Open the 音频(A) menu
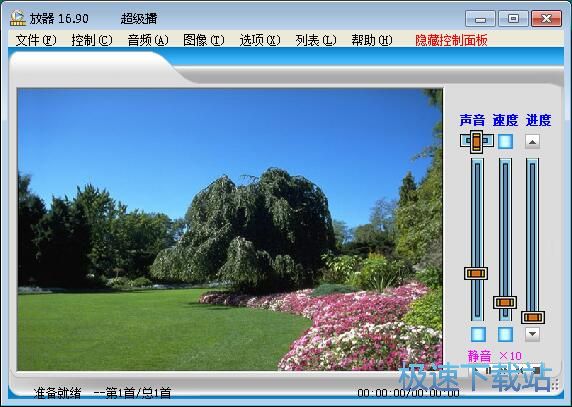Viewport: 572px width, 407px height. tap(148, 40)
